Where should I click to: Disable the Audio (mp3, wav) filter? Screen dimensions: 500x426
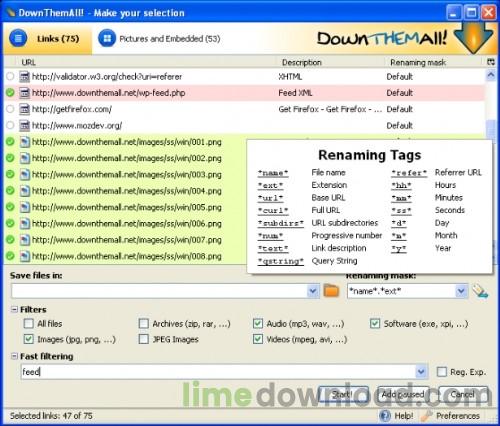[x=258, y=323]
